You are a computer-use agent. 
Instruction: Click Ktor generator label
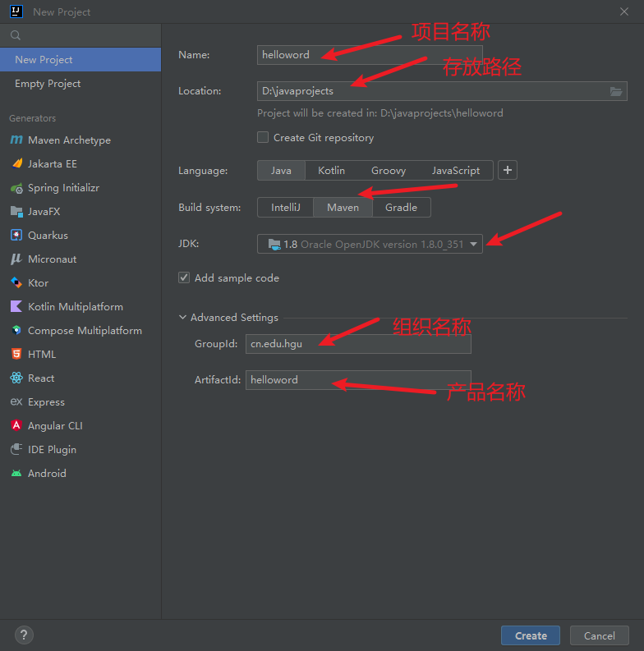point(39,282)
